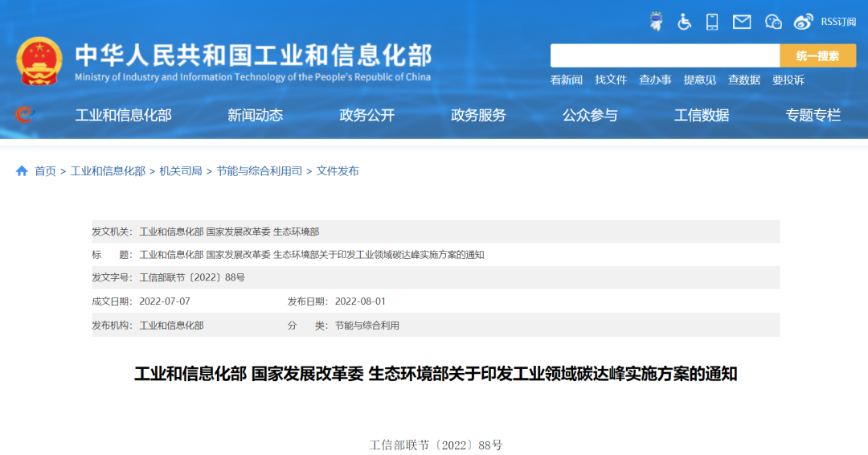Click the national emblem logo
Viewport: 868px width, 455px height.
point(39,61)
